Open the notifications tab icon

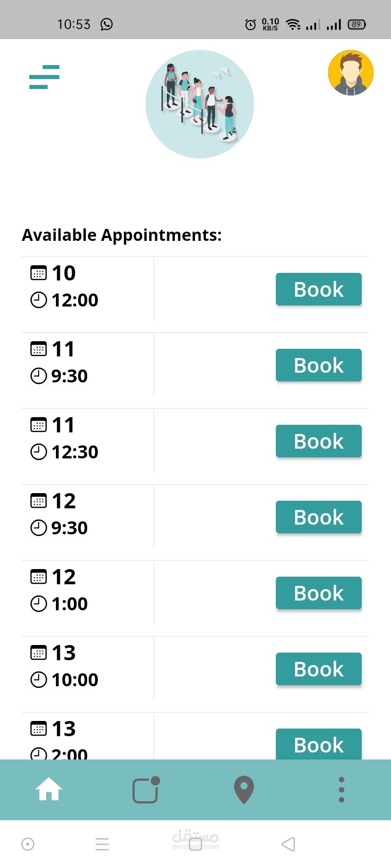pos(146,790)
